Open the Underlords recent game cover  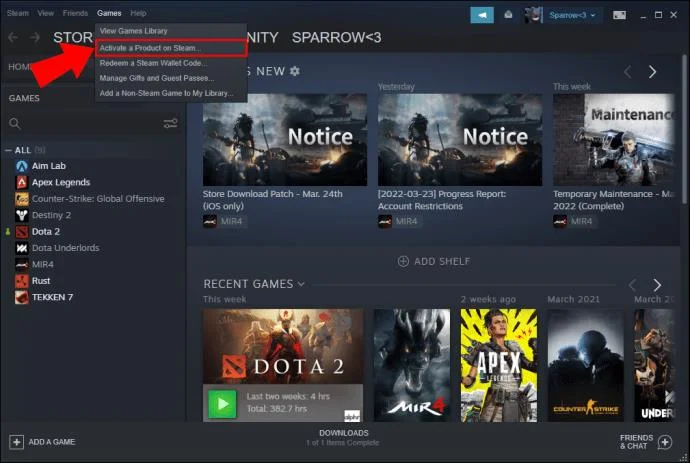pyautogui.click(x=654, y=365)
